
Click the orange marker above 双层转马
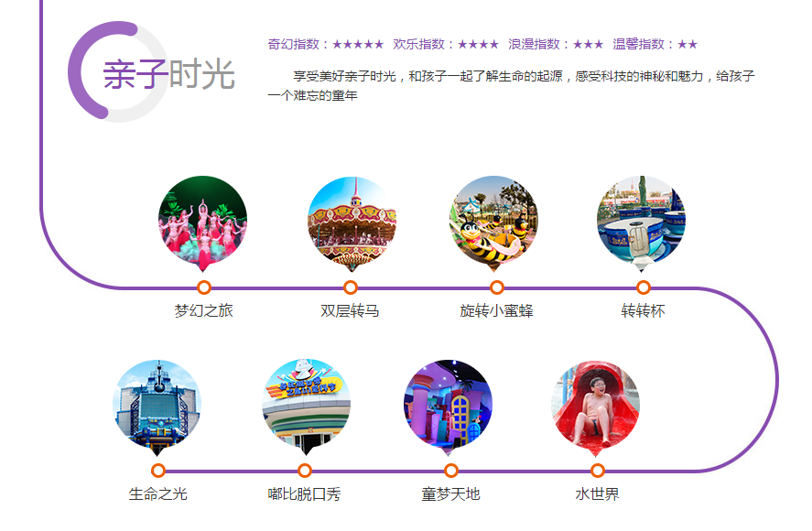[351, 287]
